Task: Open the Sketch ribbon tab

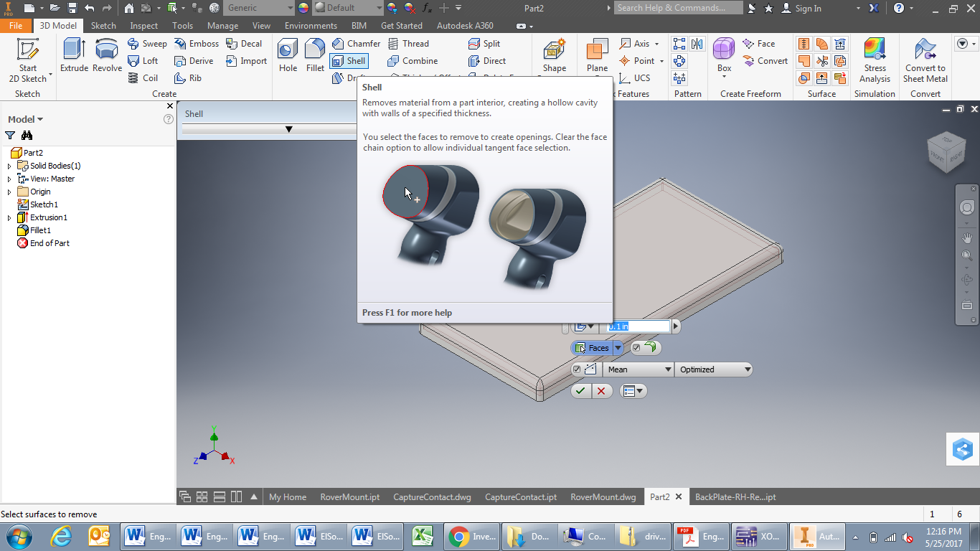Action: [x=103, y=25]
